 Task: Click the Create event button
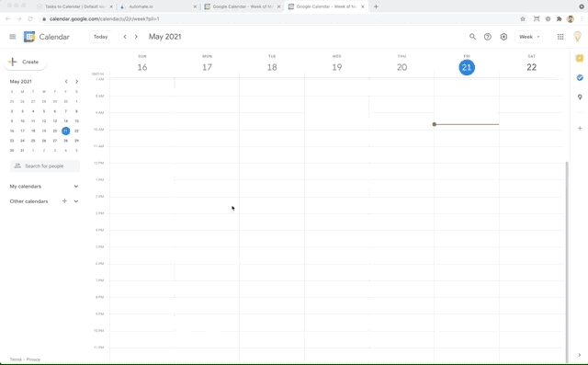[x=25, y=62]
